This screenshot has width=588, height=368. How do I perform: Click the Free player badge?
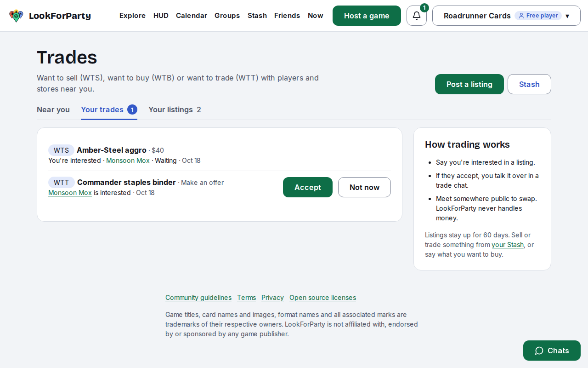click(x=538, y=16)
